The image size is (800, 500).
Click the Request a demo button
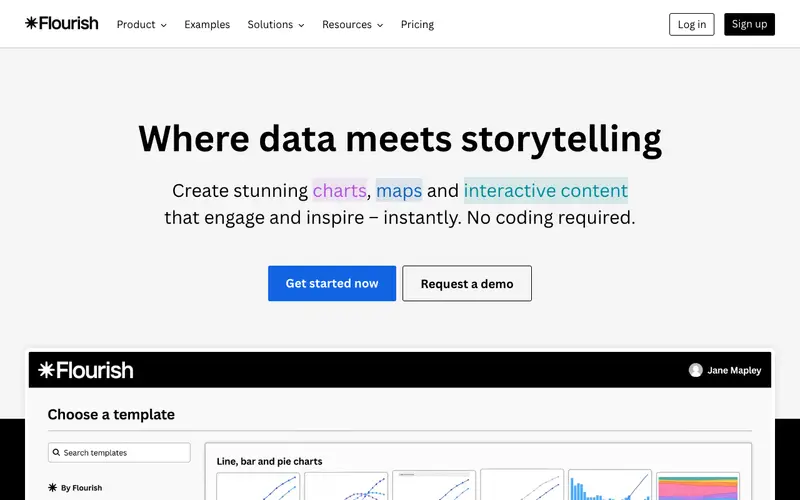coord(467,283)
